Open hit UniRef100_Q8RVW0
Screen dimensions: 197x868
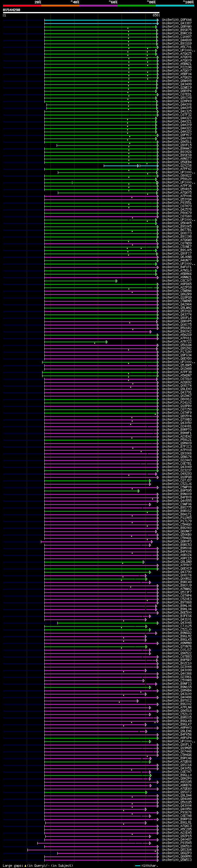(177, 26)
